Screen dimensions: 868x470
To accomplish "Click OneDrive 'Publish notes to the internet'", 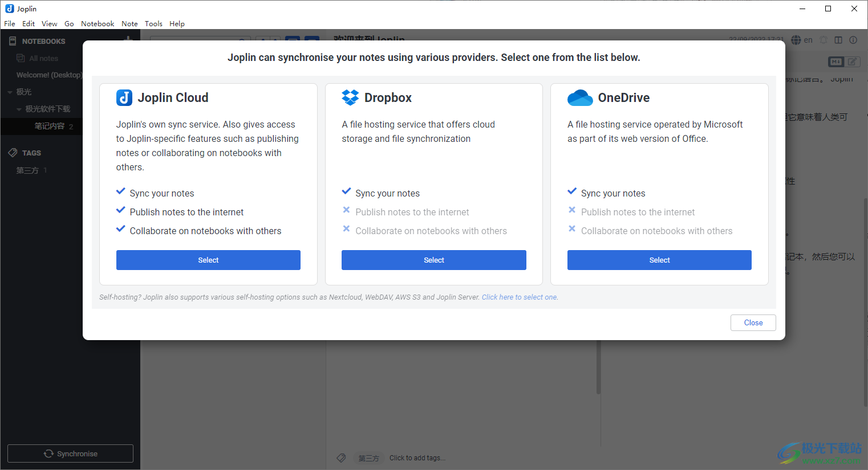I will pyautogui.click(x=638, y=212).
